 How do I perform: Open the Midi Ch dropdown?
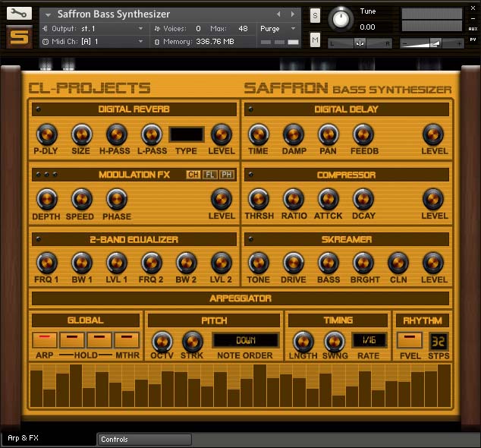pos(93,42)
